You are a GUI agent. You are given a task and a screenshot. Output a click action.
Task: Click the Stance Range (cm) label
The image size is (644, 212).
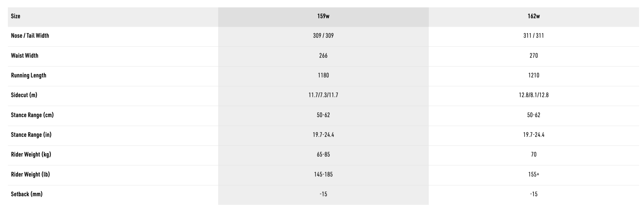click(x=32, y=115)
